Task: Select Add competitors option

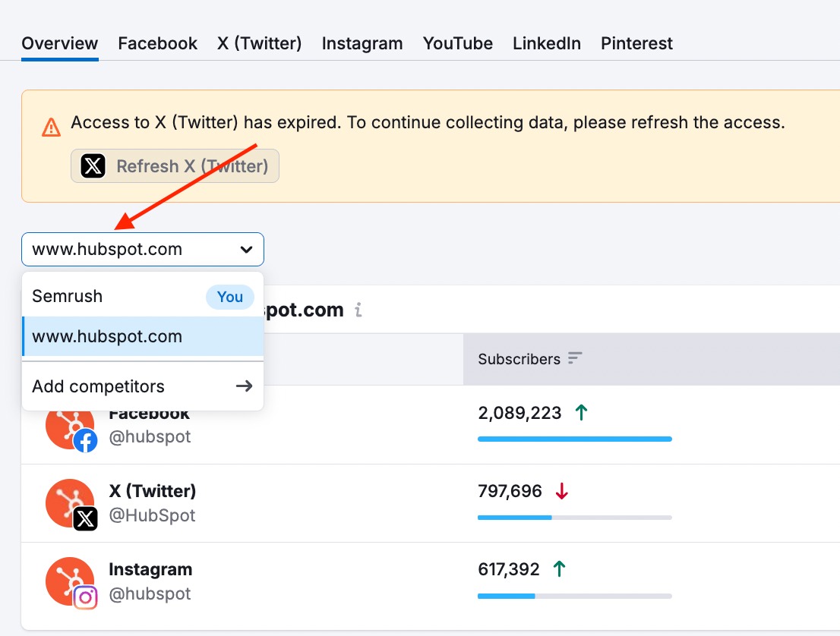Action: [x=143, y=386]
